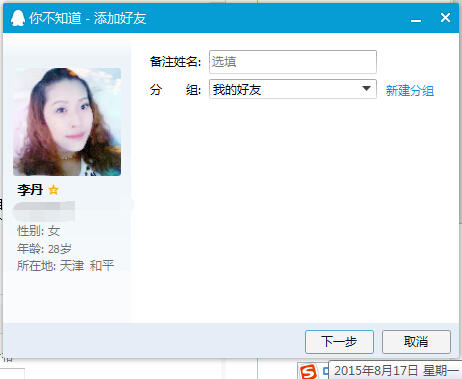Click the 年龄: 28岁 info line
The height and width of the screenshot is (379, 462).
coord(44,249)
